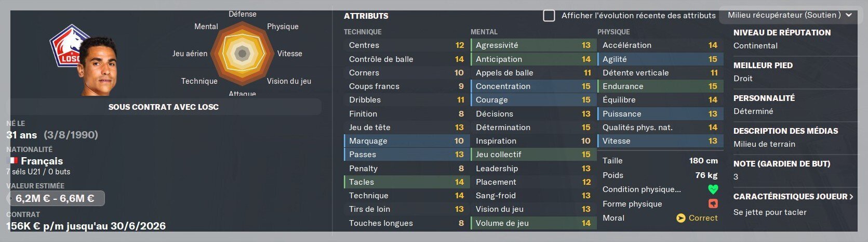Click the Sous contrat avec LOSC bar

[164, 107]
